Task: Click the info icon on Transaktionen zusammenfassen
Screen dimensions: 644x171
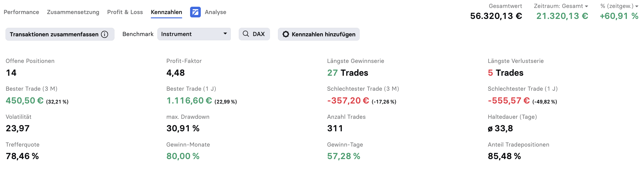Action: [105, 35]
